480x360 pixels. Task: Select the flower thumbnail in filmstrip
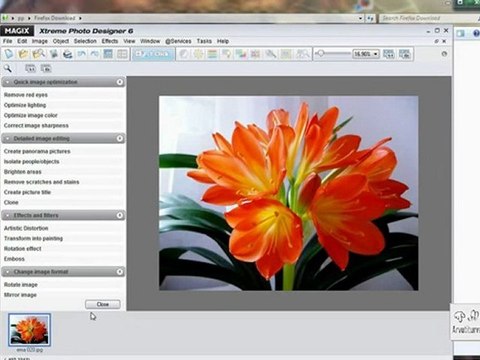[x=29, y=330]
